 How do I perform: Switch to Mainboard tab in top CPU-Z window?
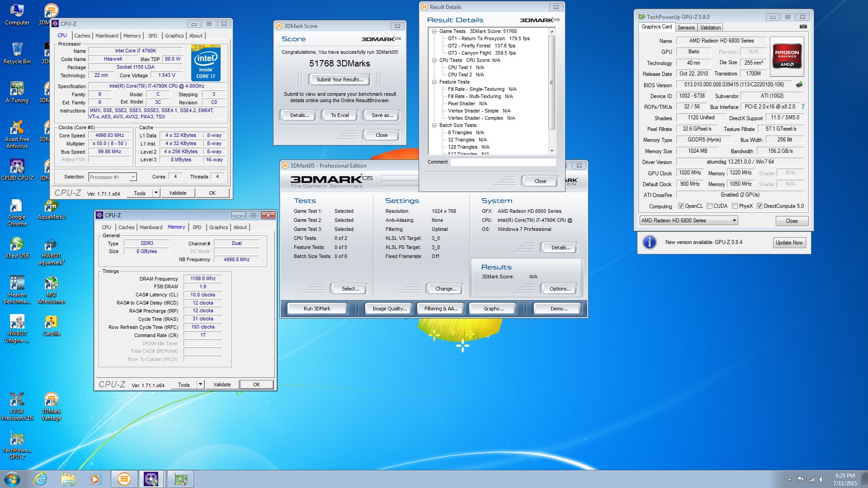coord(107,36)
